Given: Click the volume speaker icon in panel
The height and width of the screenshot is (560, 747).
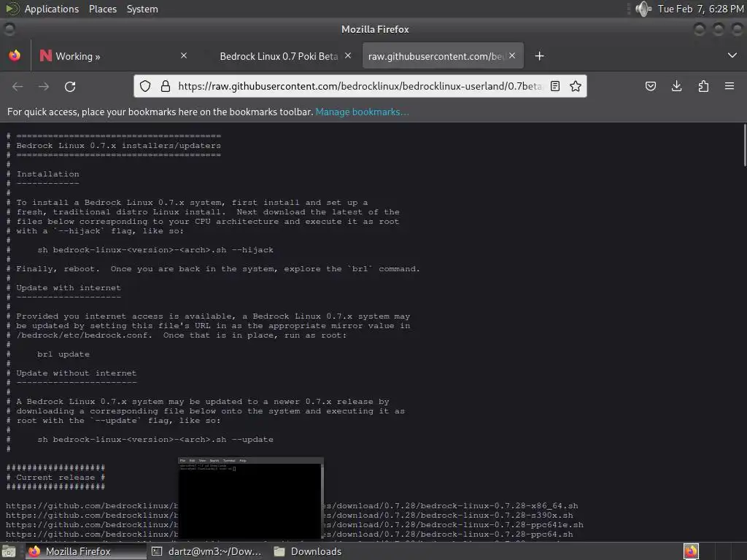Looking at the screenshot, I should click(x=643, y=9).
